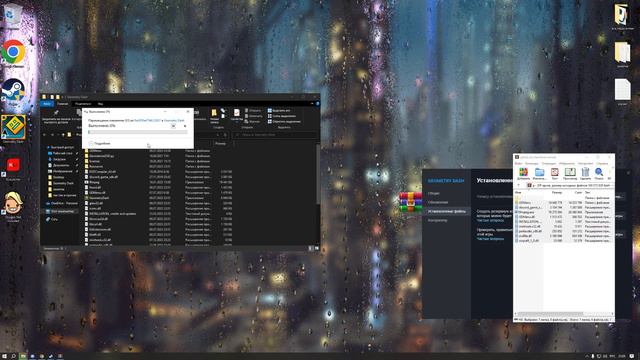Open Обновления section in Steam properties
The image size is (640, 360).
[x=438, y=202]
